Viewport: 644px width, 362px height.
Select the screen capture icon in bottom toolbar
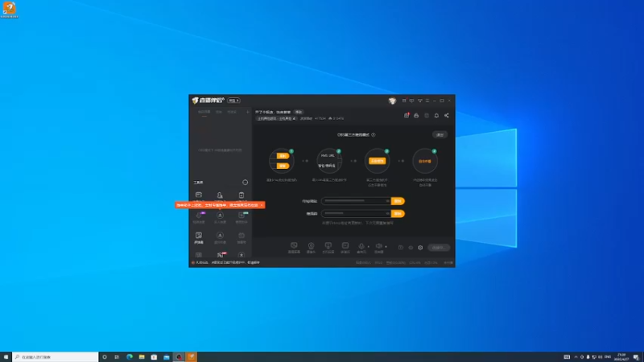click(294, 246)
